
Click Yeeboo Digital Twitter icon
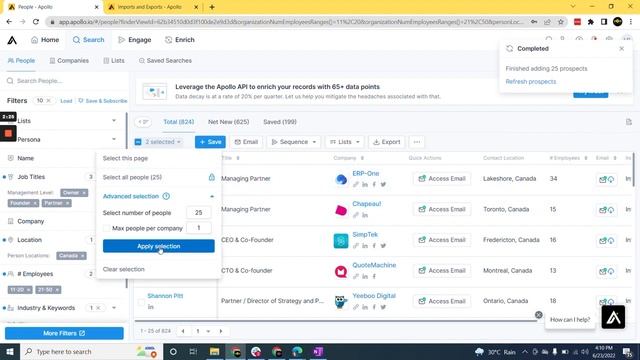coord(383,307)
